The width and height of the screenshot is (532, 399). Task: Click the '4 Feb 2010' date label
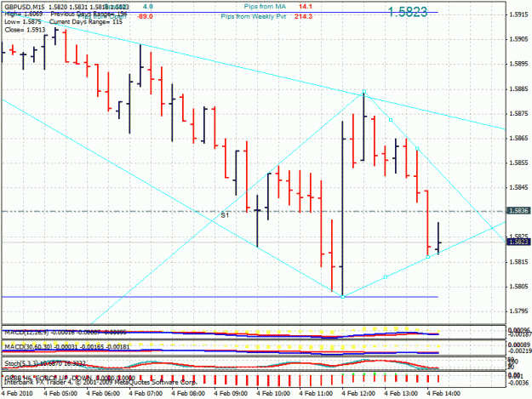(x=17, y=393)
